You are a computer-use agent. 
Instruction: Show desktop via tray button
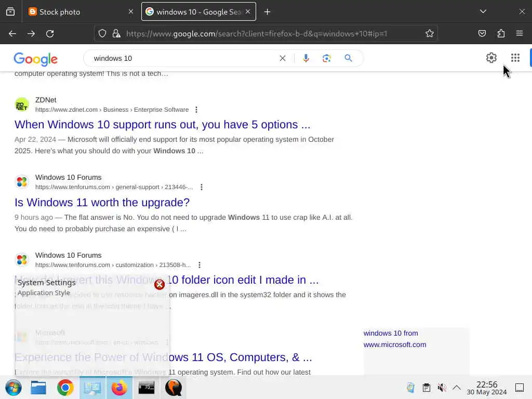(x=520, y=388)
